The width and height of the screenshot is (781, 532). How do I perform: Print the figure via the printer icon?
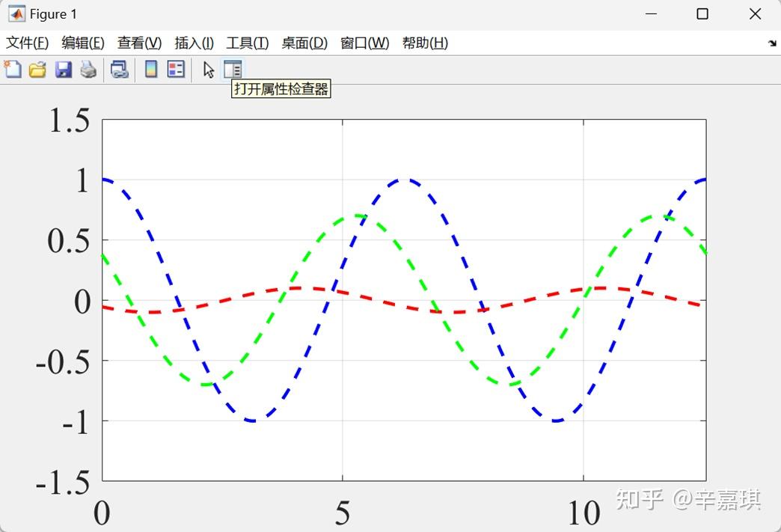coord(88,69)
